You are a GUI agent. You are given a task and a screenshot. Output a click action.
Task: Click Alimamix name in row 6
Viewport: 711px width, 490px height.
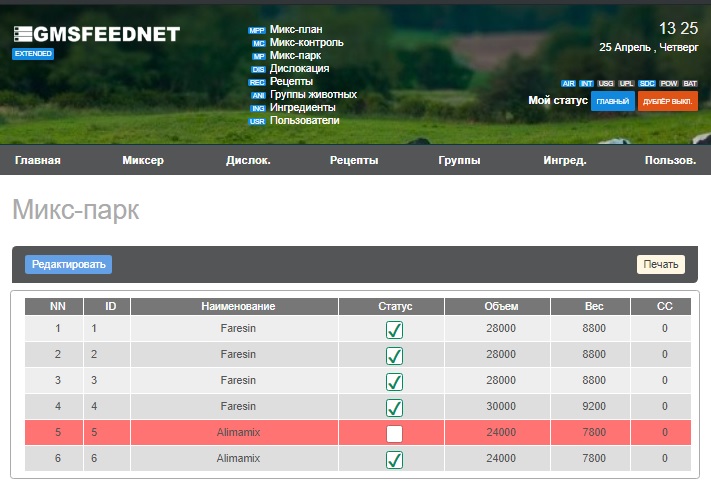(238, 458)
